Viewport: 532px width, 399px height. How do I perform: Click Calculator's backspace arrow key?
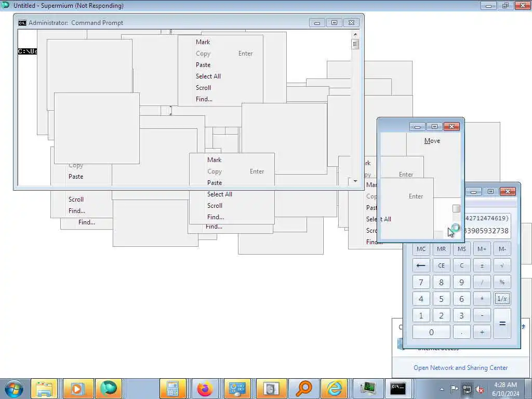tap(421, 265)
